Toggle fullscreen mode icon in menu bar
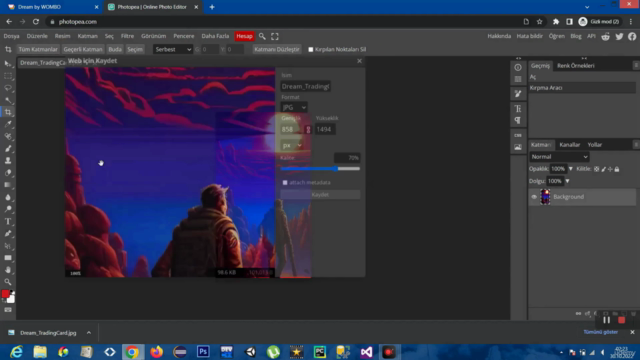640x360 pixels. [275, 36]
